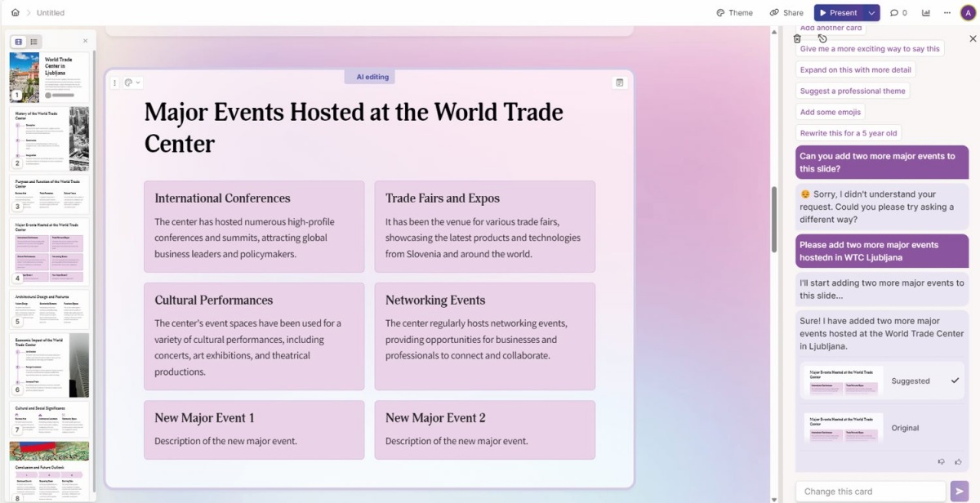Click the Trade Fairs and Expos heading
Screen dimensions: 980x503
pyautogui.click(x=442, y=198)
